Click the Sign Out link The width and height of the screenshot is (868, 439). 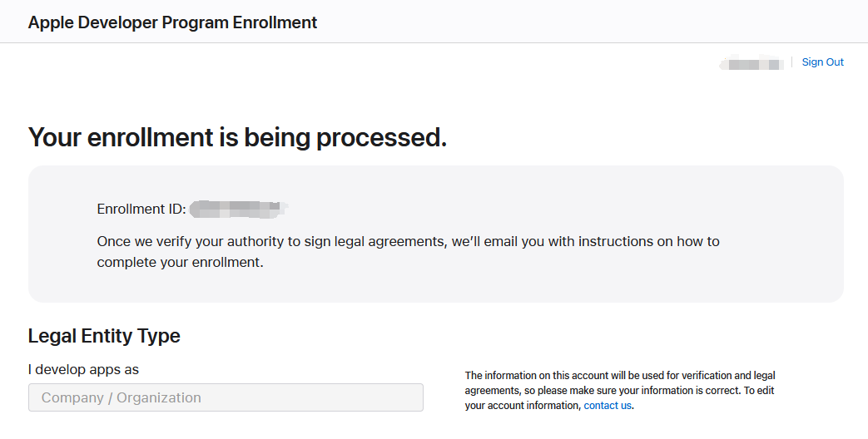click(x=822, y=62)
